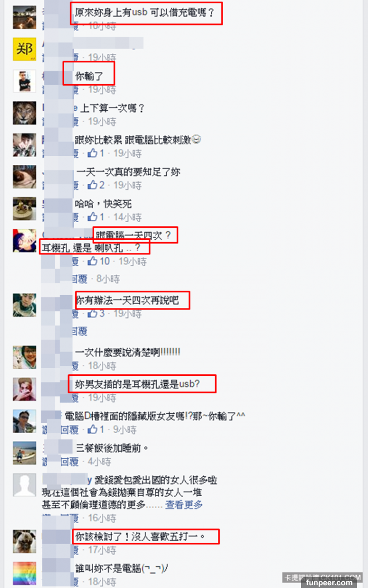Screen dimensions: 368x588
Task: Open lion face profile avatar
Action: click(25, 113)
